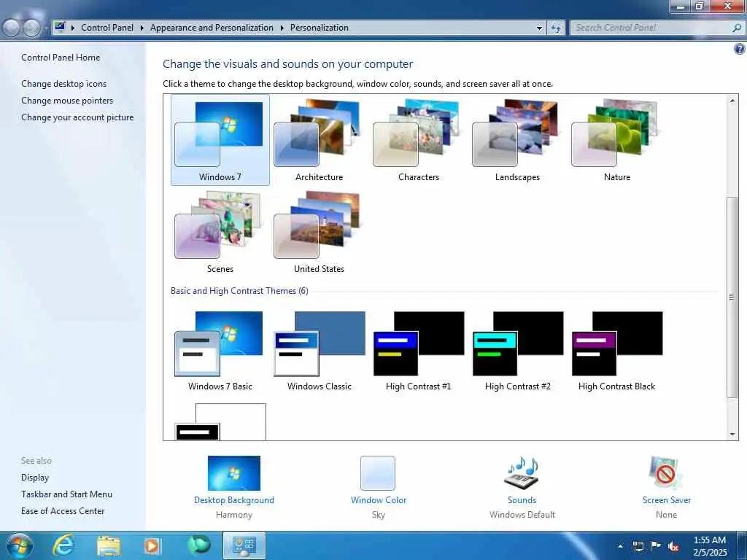
Task: Click the search magnifier icon
Action: [737, 28]
